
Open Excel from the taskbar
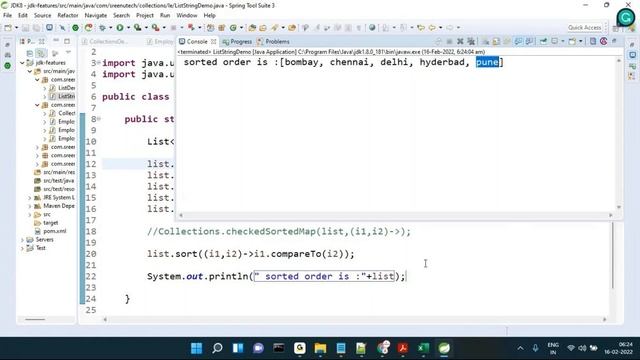(x=424, y=348)
